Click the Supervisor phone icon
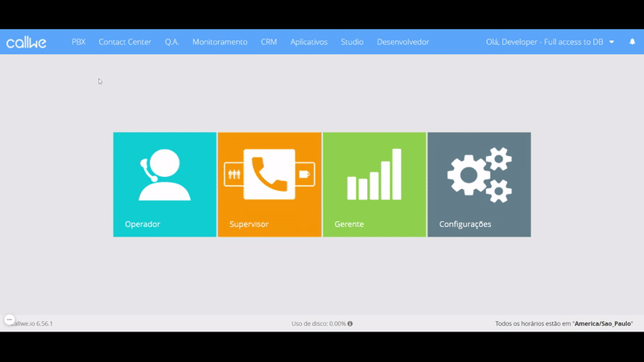644x362 pixels. point(269,174)
